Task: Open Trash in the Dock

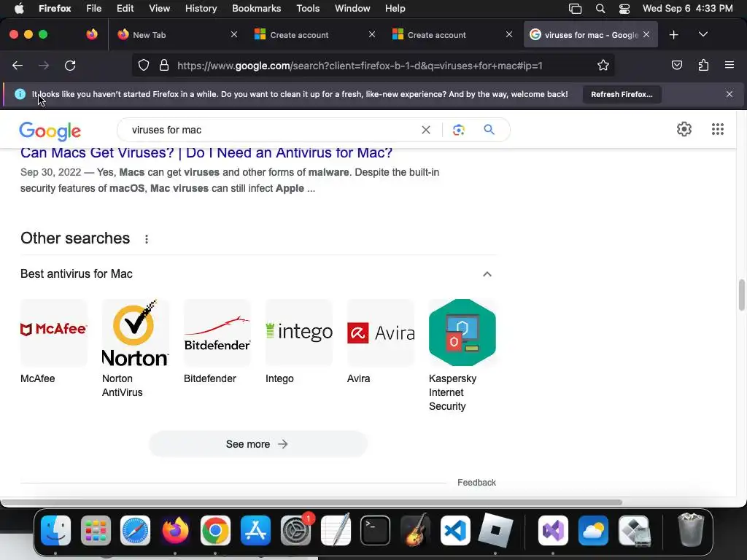Action: (x=691, y=529)
